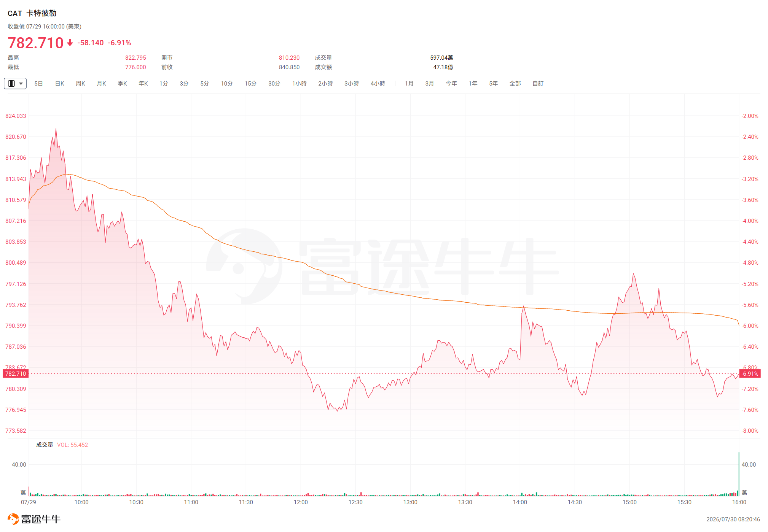Show the 2小時 chart
The width and height of the screenshot is (768, 532).
pos(325,83)
